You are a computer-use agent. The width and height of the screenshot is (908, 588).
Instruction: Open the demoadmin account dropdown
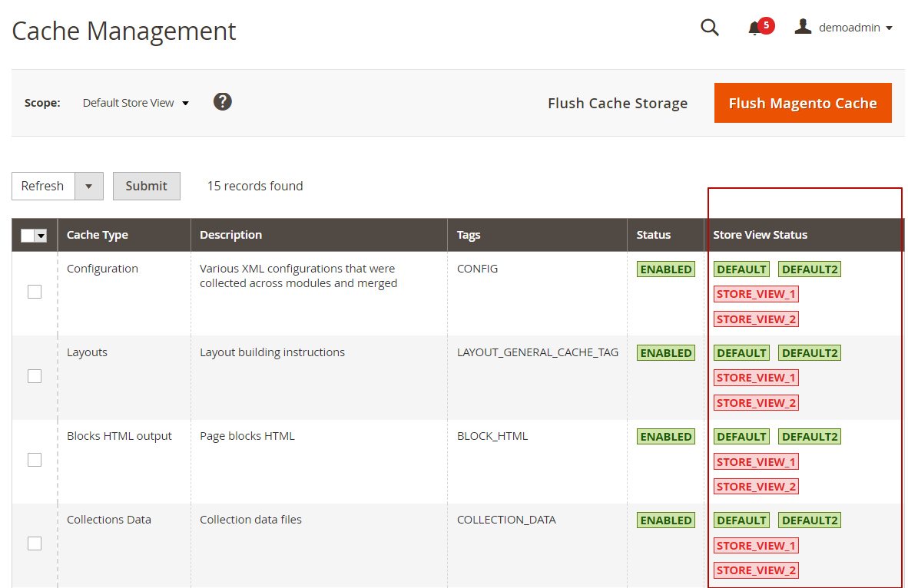(x=855, y=27)
